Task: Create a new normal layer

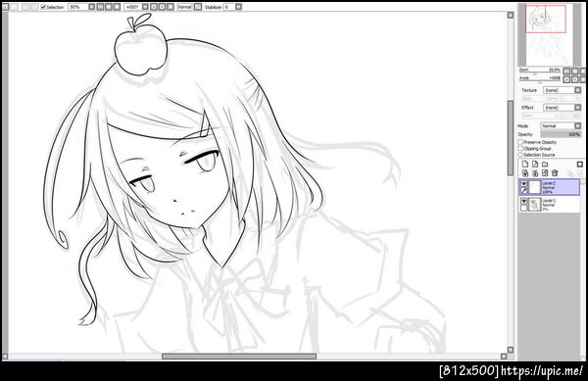Action: (525, 165)
